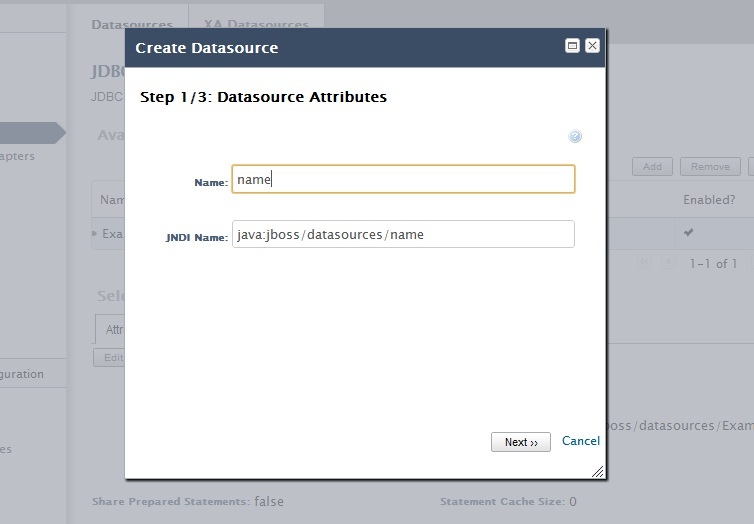Switch to XA Datasources tab
The image size is (754, 524).
click(256, 24)
